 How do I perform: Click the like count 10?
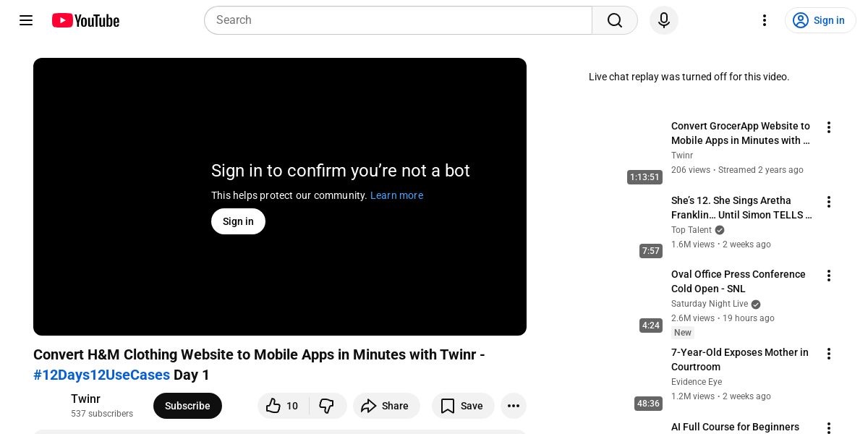[x=292, y=406]
